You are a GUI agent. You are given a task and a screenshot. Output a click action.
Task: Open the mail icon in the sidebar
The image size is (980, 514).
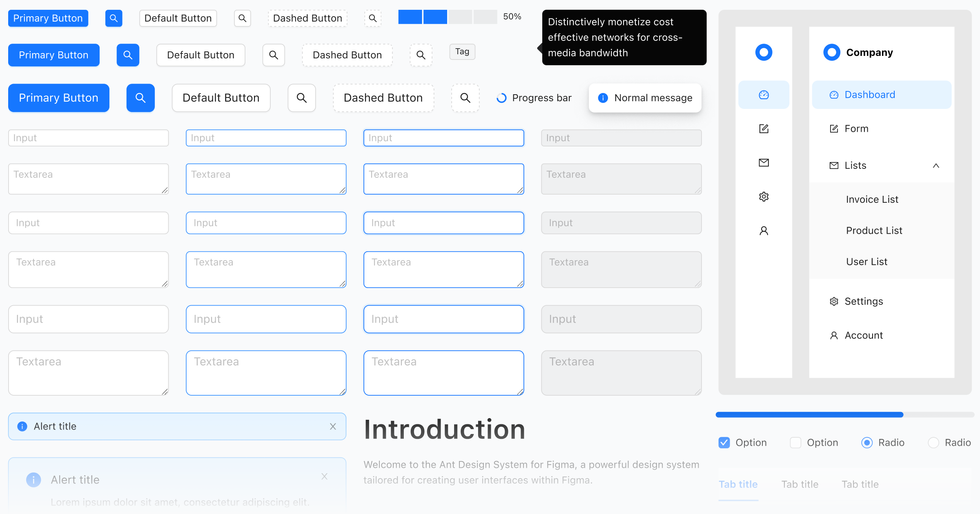click(763, 162)
